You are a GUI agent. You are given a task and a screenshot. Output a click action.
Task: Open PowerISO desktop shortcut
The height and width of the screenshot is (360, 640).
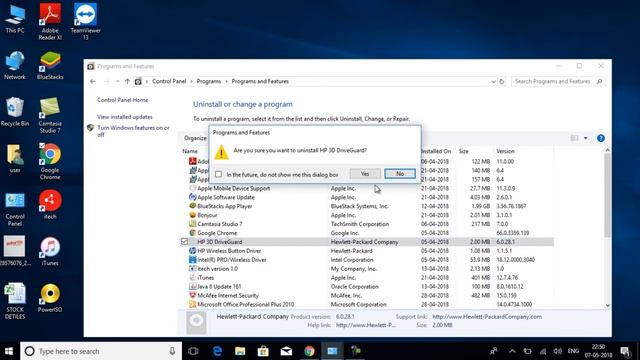tap(50, 298)
